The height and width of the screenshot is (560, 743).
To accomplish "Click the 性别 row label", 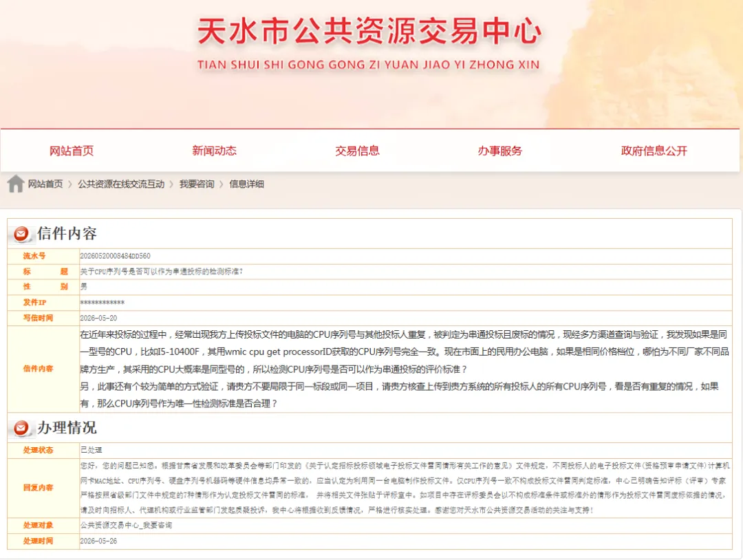I will pos(45,287).
